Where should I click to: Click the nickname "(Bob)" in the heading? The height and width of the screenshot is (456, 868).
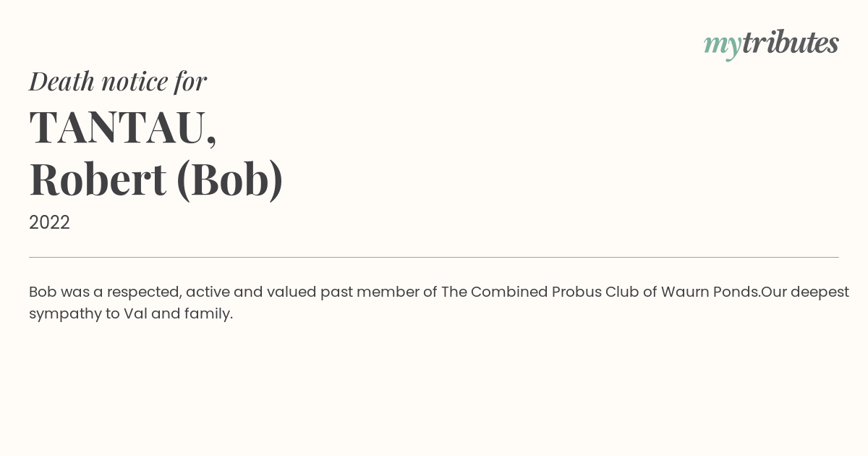pyautogui.click(x=230, y=180)
